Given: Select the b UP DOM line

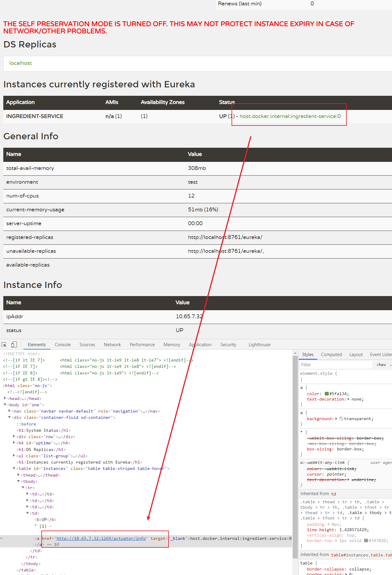Looking at the screenshot, I should [x=45, y=519].
